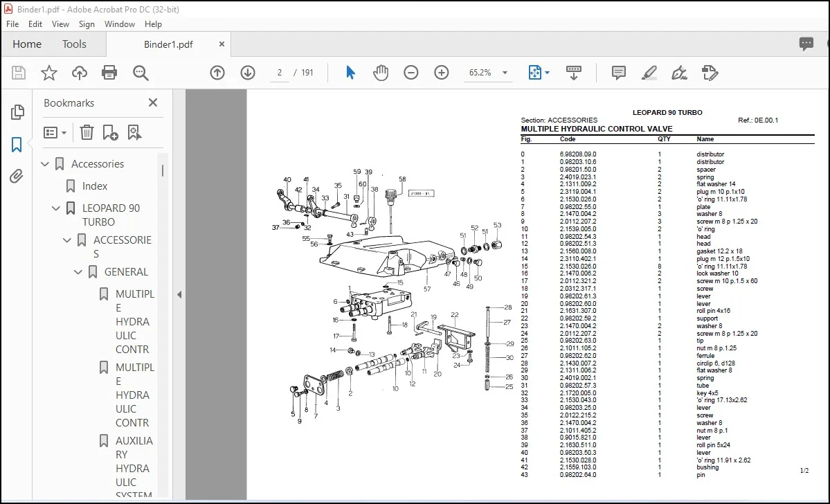Click part code 6.98208.09.0
The height and width of the screenshot is (504, 830).
[x=577, y=154]
